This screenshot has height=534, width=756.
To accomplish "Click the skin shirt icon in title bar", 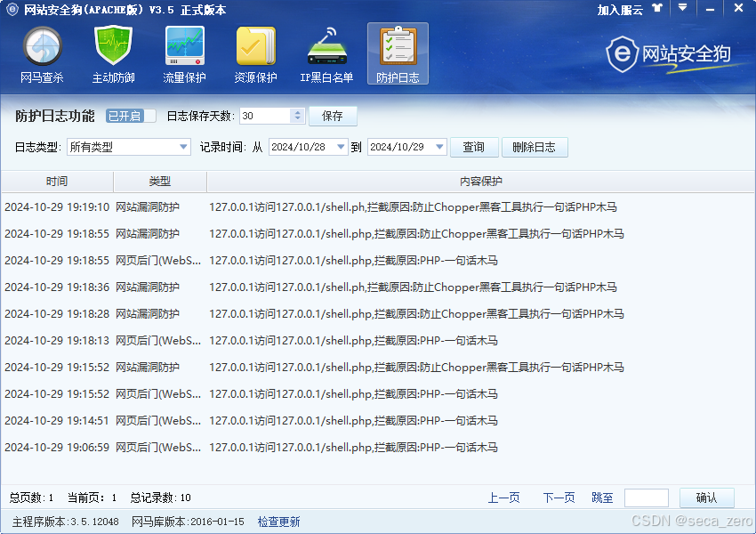I will (x=657, y=8).
